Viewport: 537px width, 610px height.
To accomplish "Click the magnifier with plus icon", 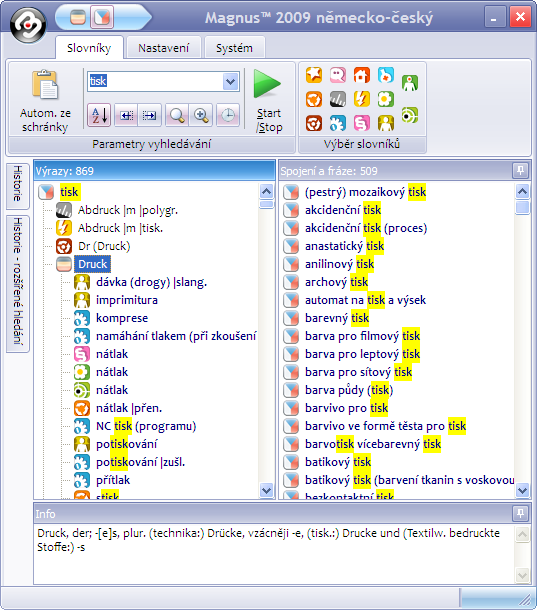I will (201, 115).
